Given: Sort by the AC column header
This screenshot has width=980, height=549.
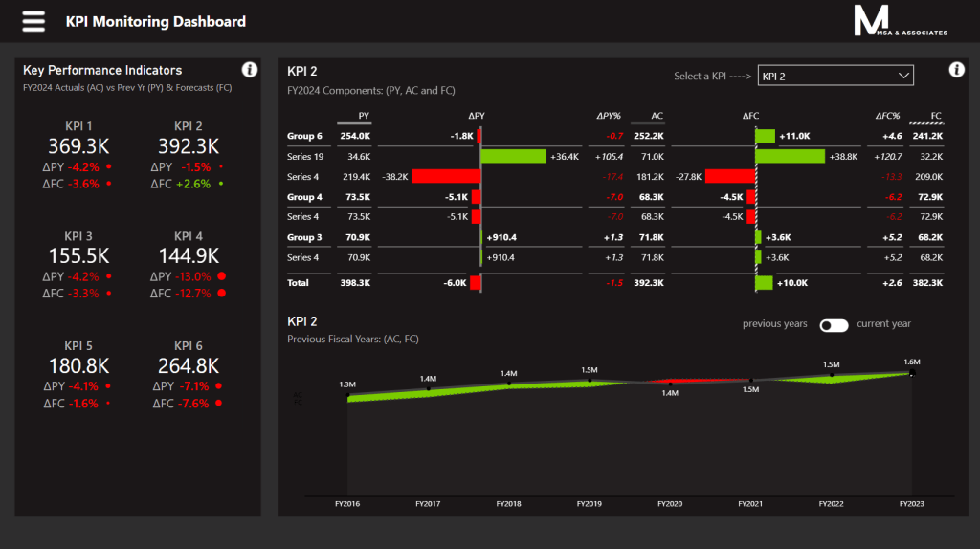Looking at the screenshot, I should [657, 116].
